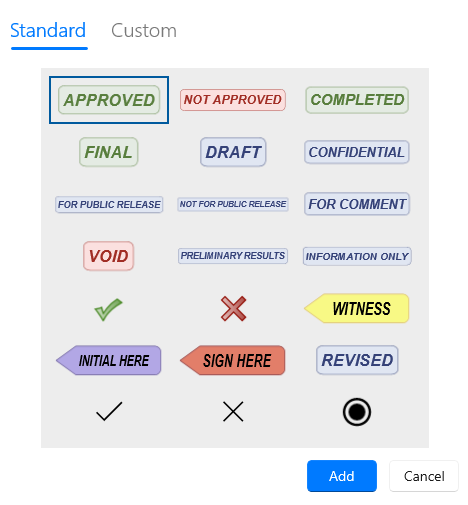This screenshot has height=505, width=468.
Task: Choose the FOR COMMENT stamp
Action: (357, 204)
